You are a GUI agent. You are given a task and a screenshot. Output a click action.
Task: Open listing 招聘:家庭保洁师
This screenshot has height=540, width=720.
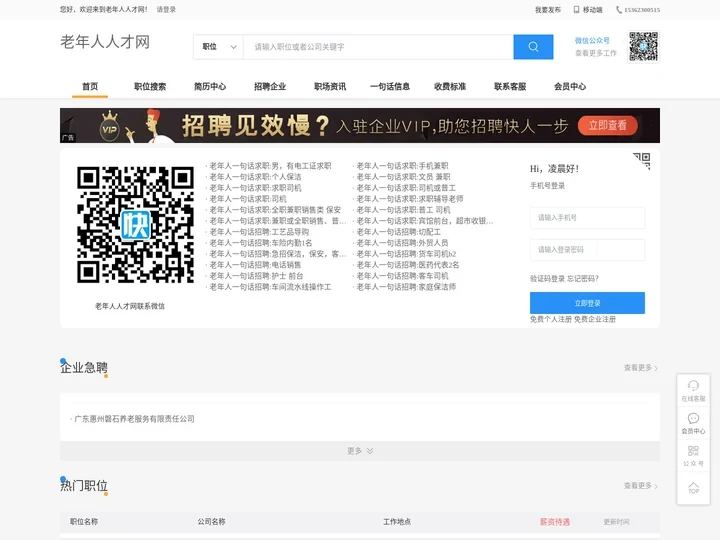click(x=406, y=287)
